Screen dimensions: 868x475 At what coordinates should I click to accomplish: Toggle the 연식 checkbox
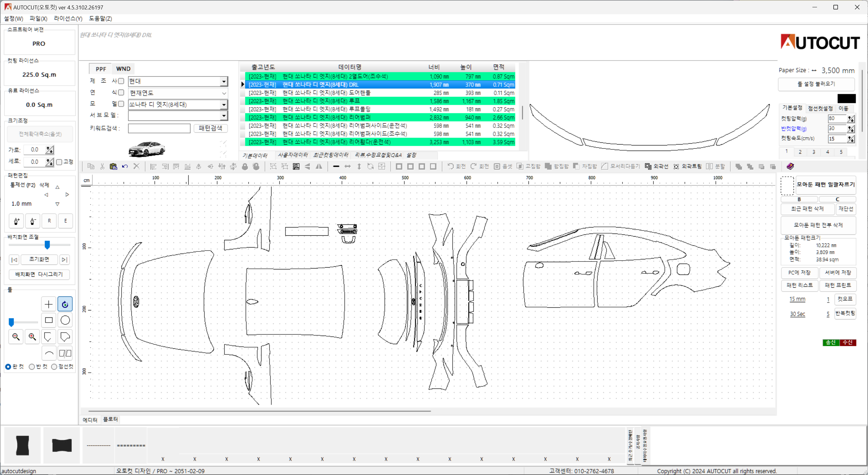point(121,92)
